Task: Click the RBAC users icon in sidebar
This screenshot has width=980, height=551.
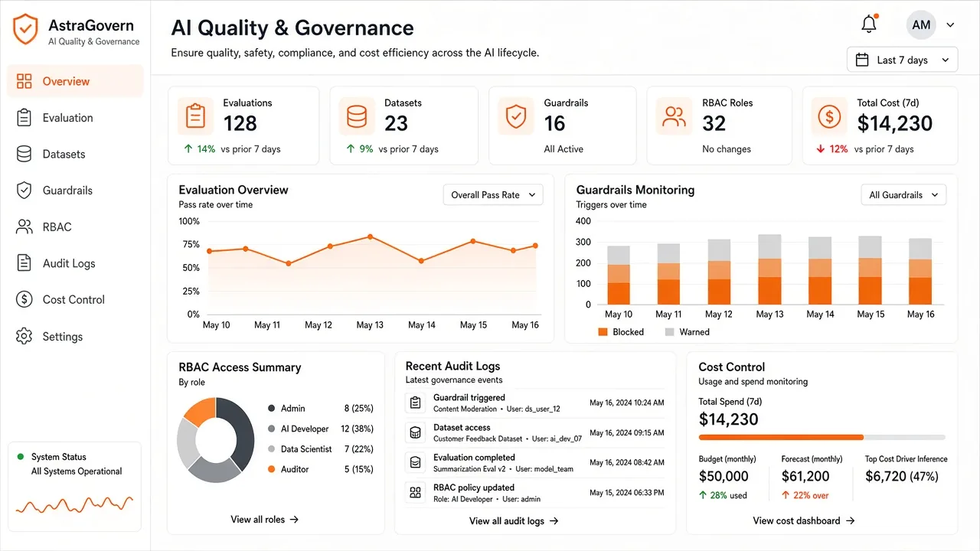Action: [24, 227]
